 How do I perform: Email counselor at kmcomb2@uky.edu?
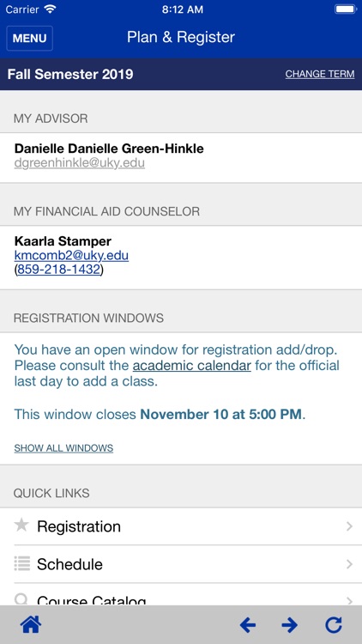[x=71, y=256]
